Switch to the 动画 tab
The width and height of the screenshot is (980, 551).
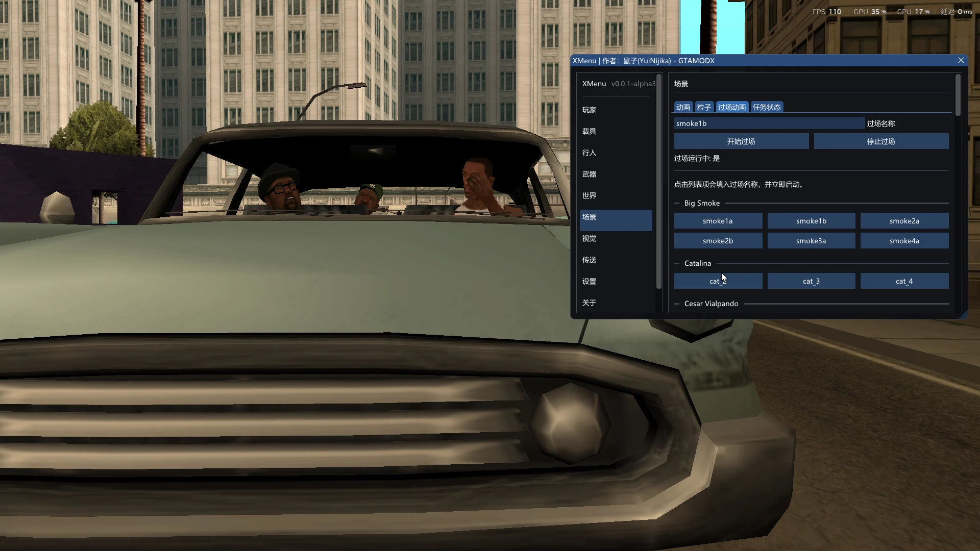683,107
